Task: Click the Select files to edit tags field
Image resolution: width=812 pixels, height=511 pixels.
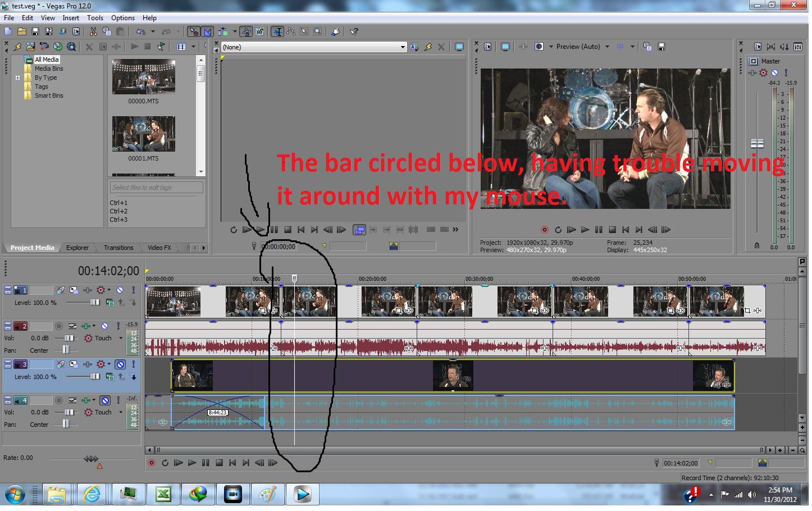Action: click(x=157, y=188)
